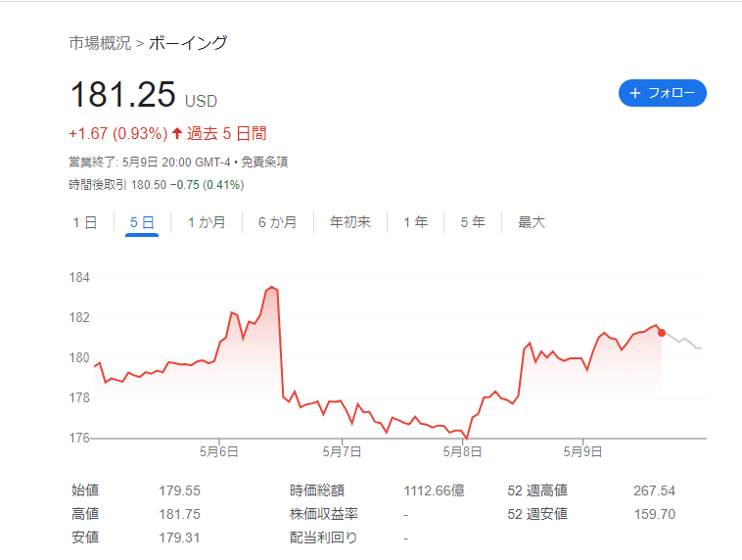Click the 52 週安値 value 159.70
Screen dimensions: 742x560
(655, 514)
